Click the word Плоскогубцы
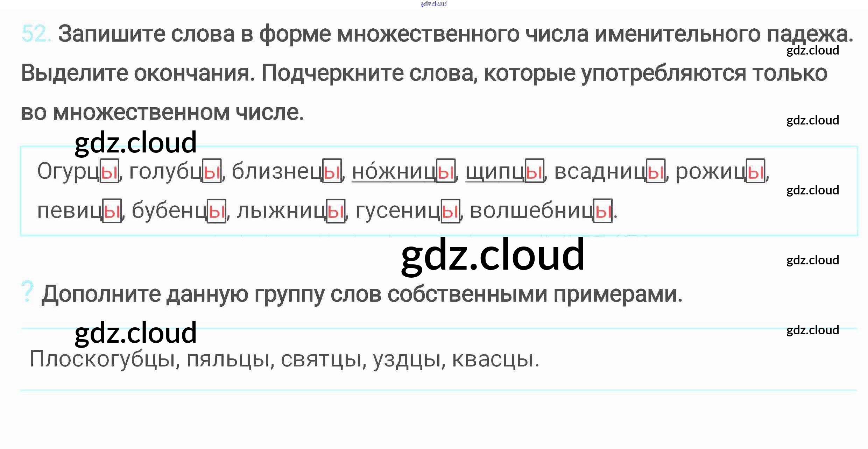This screenshot has width=868, height=449. (x=102, y=359)
